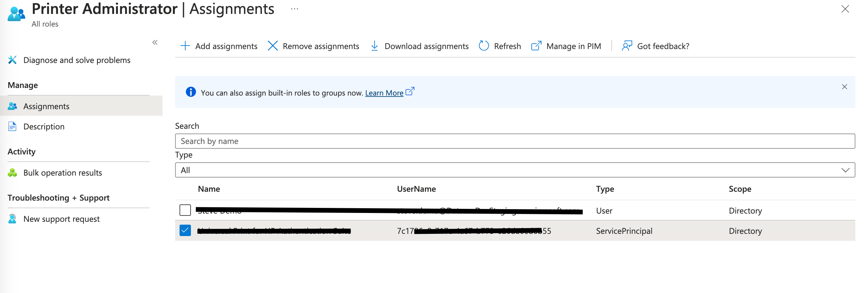Viewport: 868px width, 293px height.
Task: Open the Type dropdown showing All
Action: [x=515, y=170]
